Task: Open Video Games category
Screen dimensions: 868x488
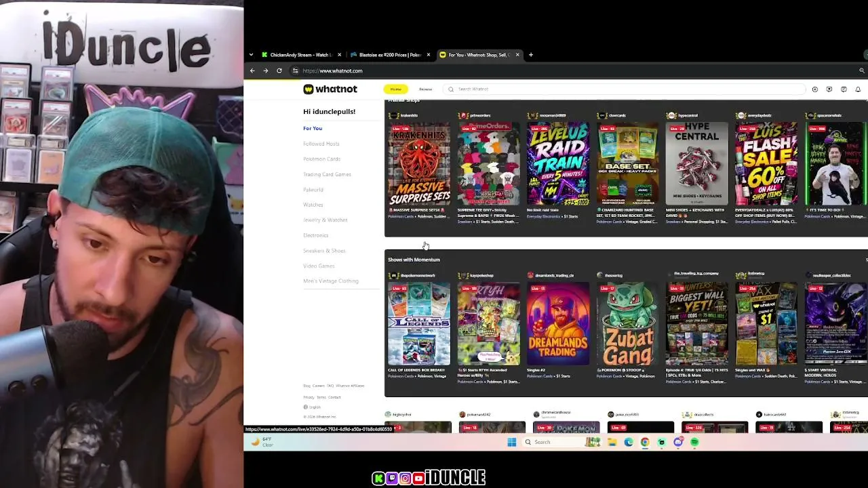Action: [319, 266]
